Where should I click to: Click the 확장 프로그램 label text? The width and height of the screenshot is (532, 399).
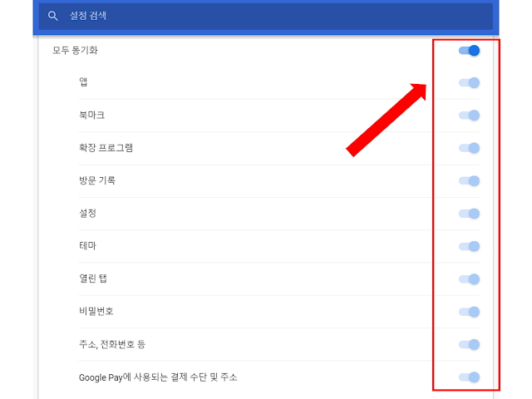click(x=106, y=148)
